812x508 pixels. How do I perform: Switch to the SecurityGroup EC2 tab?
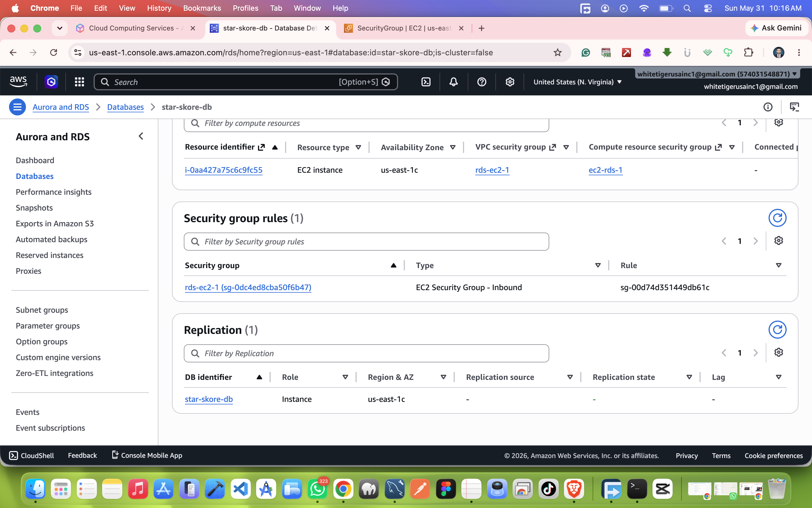pos(404,28)
